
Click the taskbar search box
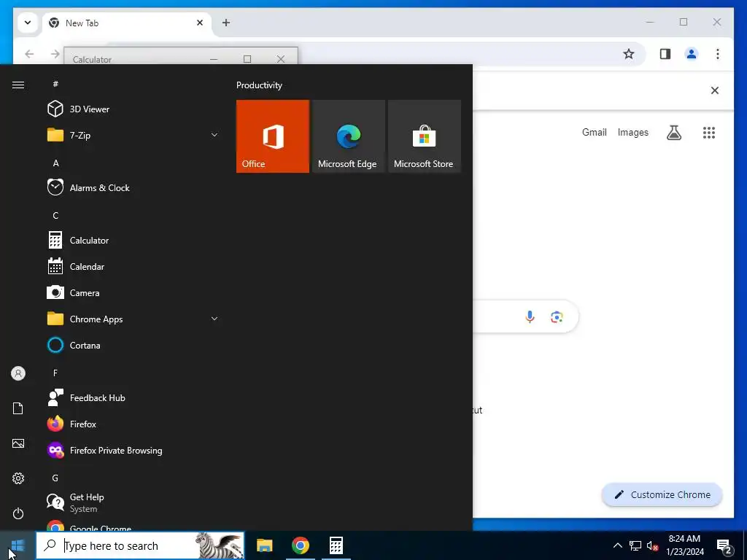(140, 545)
